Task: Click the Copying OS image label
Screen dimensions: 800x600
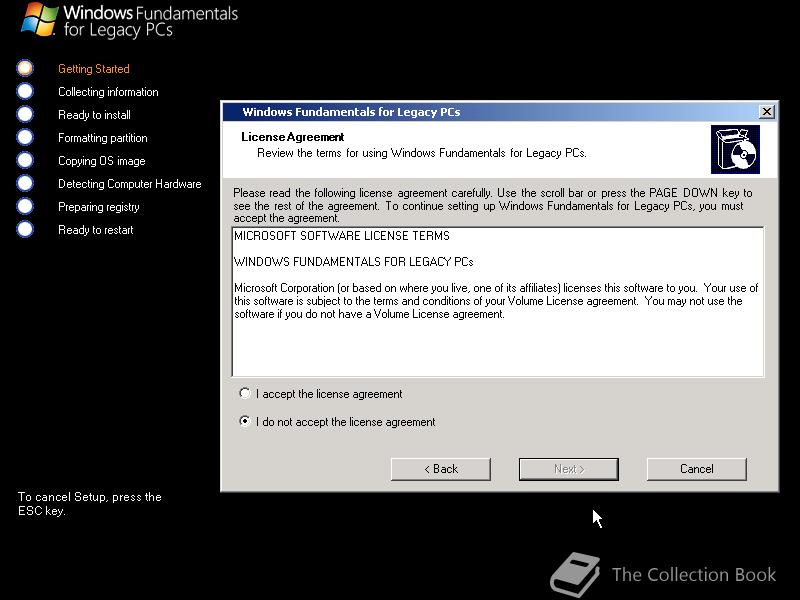Action: click(102, 161)
